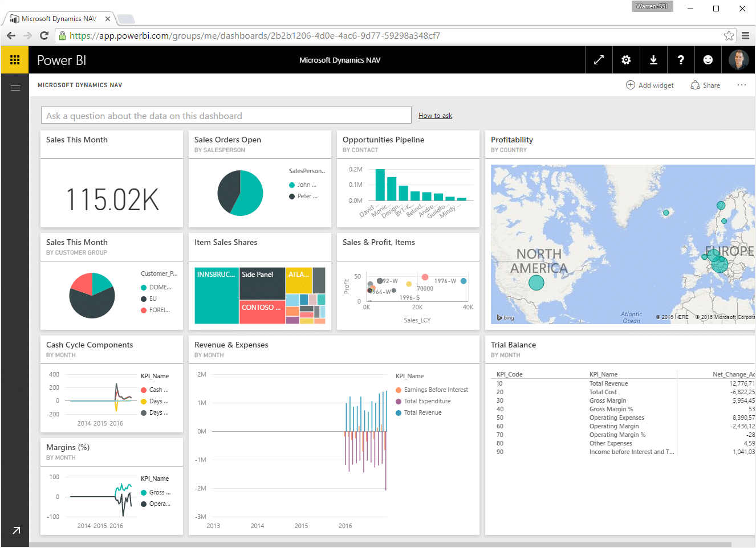The width and height of the screenshot is (756, 548).
Task: Click the Share button
Action: point(705,85)
